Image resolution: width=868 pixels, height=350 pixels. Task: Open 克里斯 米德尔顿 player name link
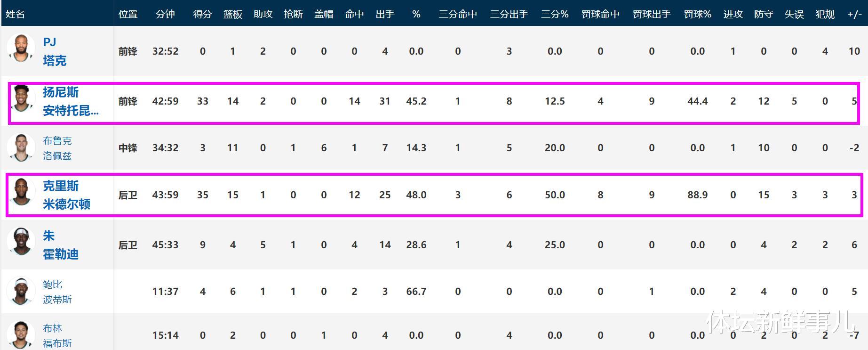66,195
